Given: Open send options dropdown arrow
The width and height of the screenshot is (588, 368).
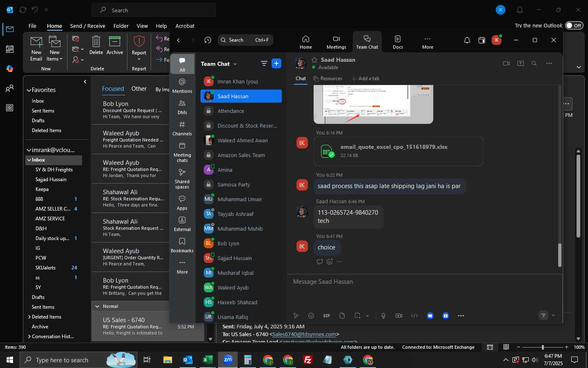Looking at the screenshot, I should [x=553, y=315].
